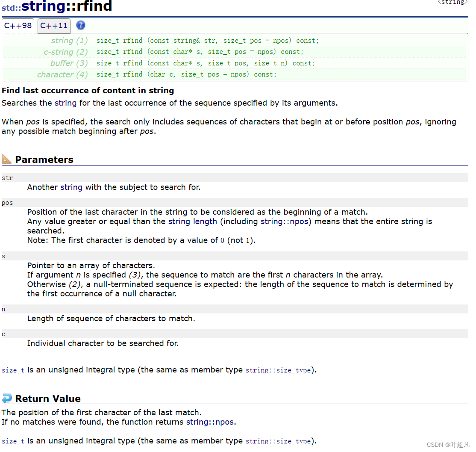
Task: Click the <string> header label
Action: 452,3
